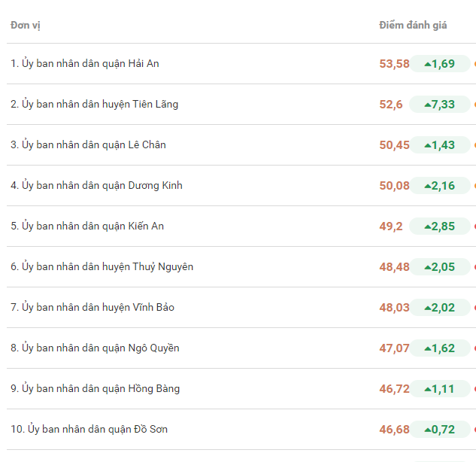Image resolution: width=476 pixels, height=462 pixels.
Task: Click the 7,33 increase badge for Tiên Lãng
Action: point(439,105)
